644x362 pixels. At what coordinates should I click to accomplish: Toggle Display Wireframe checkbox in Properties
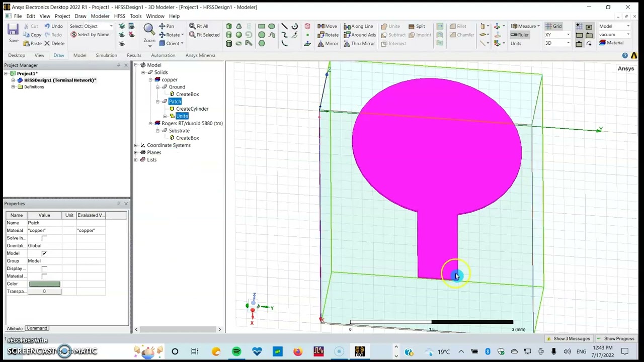pyautogui.click(x=44, y=268)
